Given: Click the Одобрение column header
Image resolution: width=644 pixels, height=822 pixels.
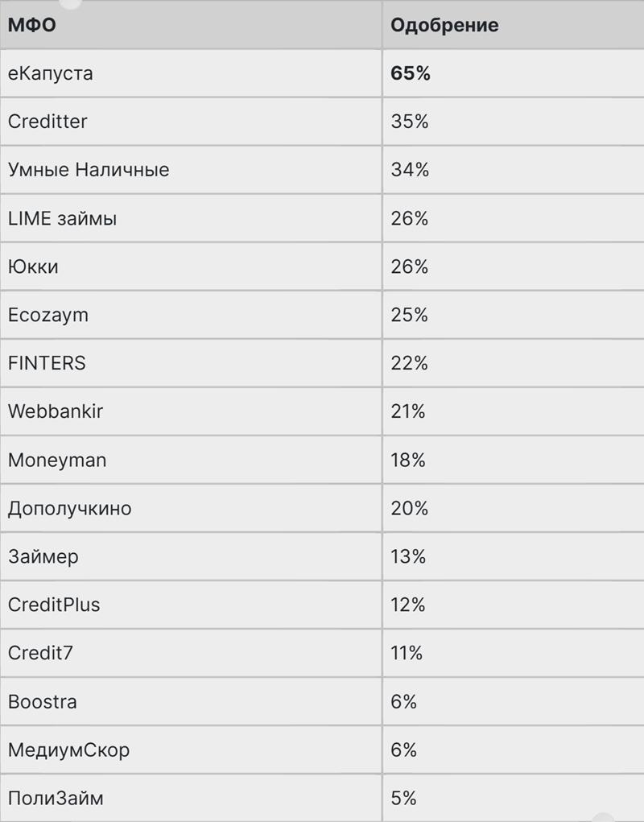Looking at the screenshot, I should 444,25.
